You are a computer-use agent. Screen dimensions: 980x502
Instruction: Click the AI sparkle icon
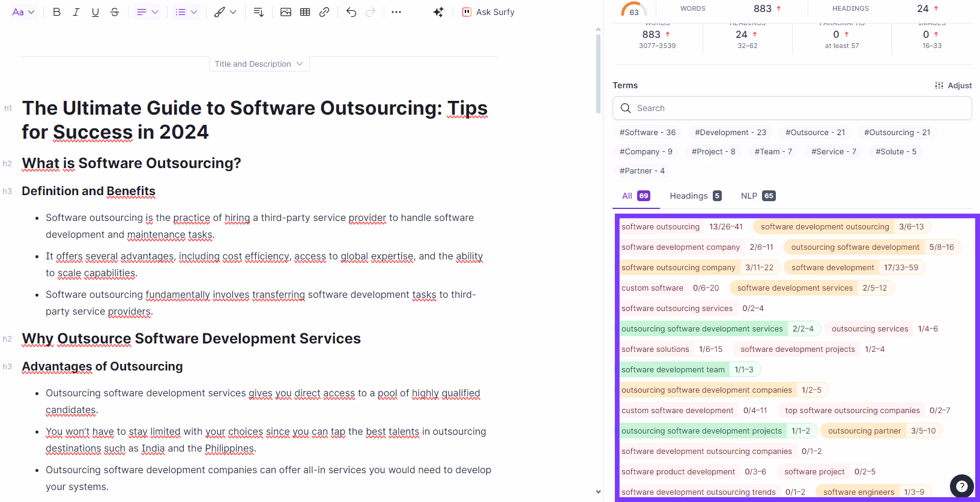[x=438, y=12]
